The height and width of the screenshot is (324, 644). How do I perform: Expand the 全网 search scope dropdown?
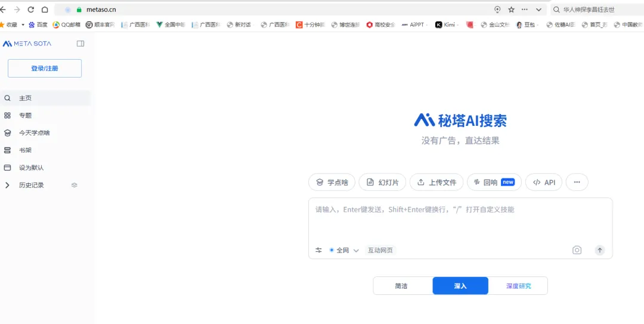pyautogui.click(x=344, y=250)
